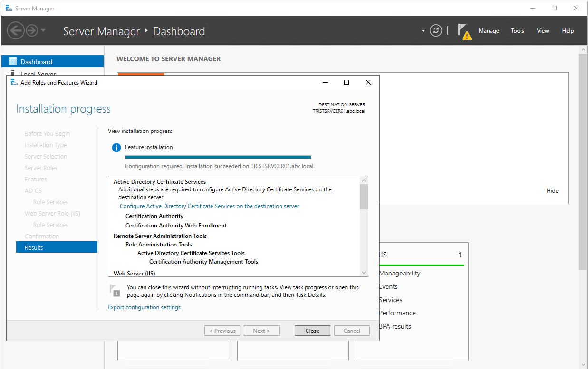Click the refresh icon in command bar

[436, 31]
